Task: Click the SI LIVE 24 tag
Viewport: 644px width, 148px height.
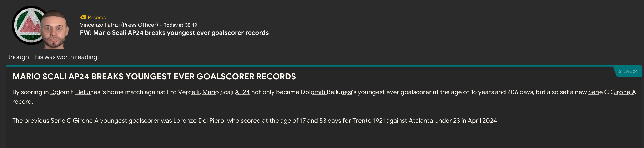Action: (x=628, y=71)
